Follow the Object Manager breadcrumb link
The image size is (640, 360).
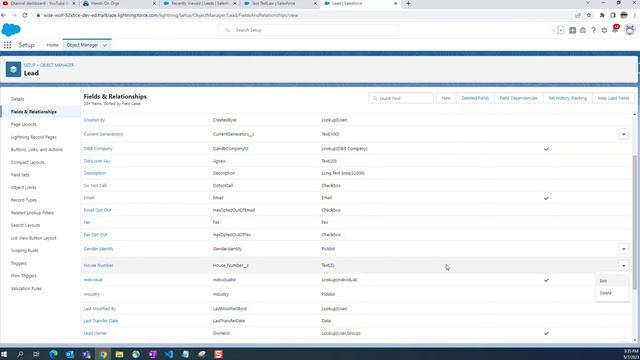(57, 65)
